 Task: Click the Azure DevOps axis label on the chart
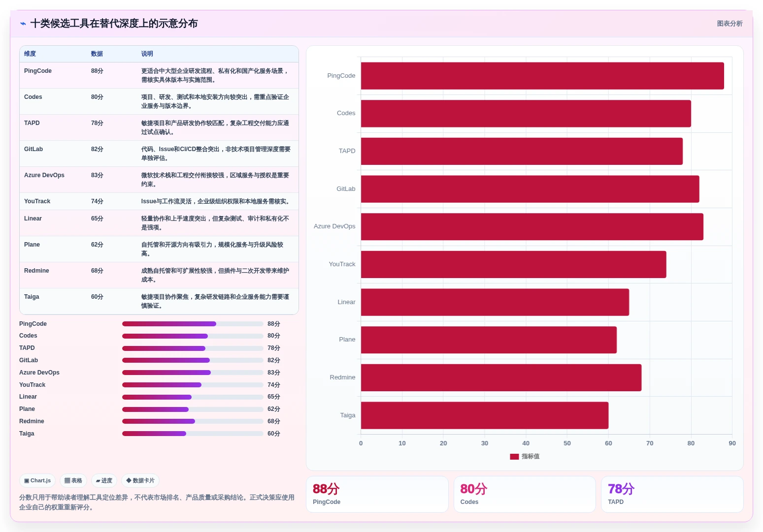(334, 226)
